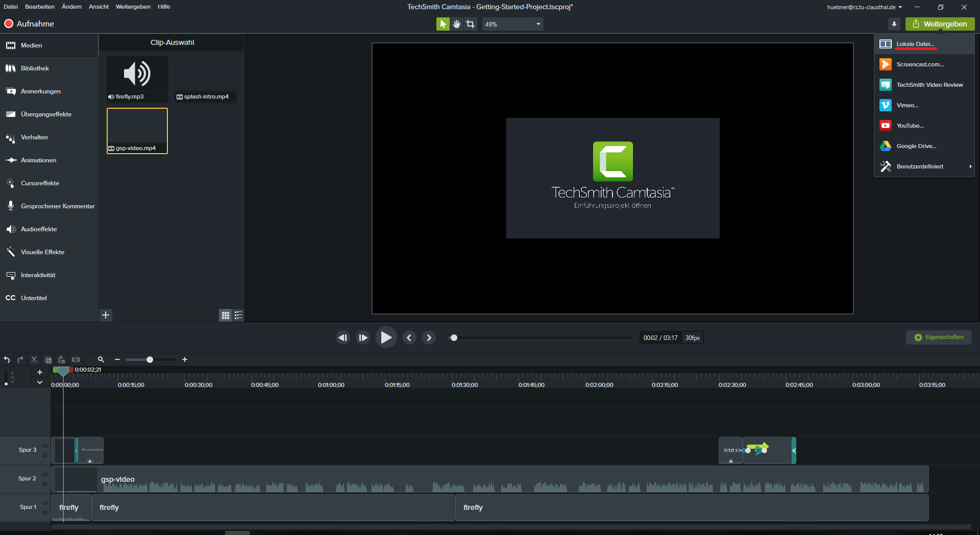Play the video preview
Image resolution: width=980 pixels, height=535 pixels.
[x=386, y=337]
